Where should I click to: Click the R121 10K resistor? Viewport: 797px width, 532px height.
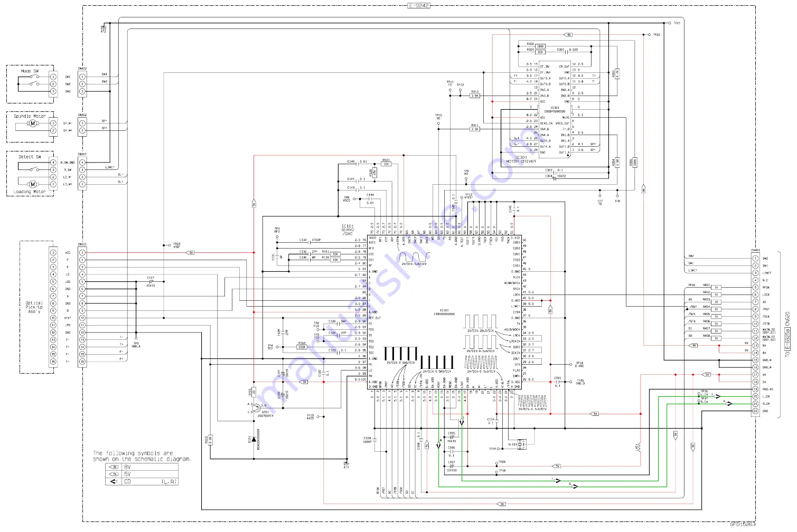(x=386, y=164)
